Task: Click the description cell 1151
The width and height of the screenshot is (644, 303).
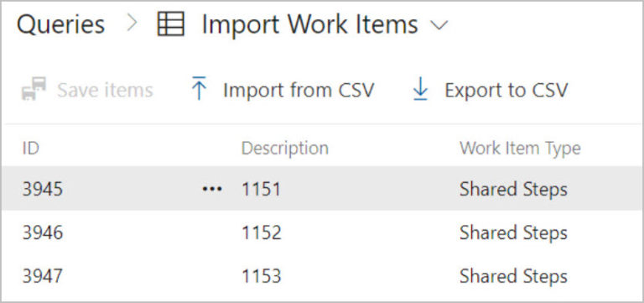Action: pos(262,189)
